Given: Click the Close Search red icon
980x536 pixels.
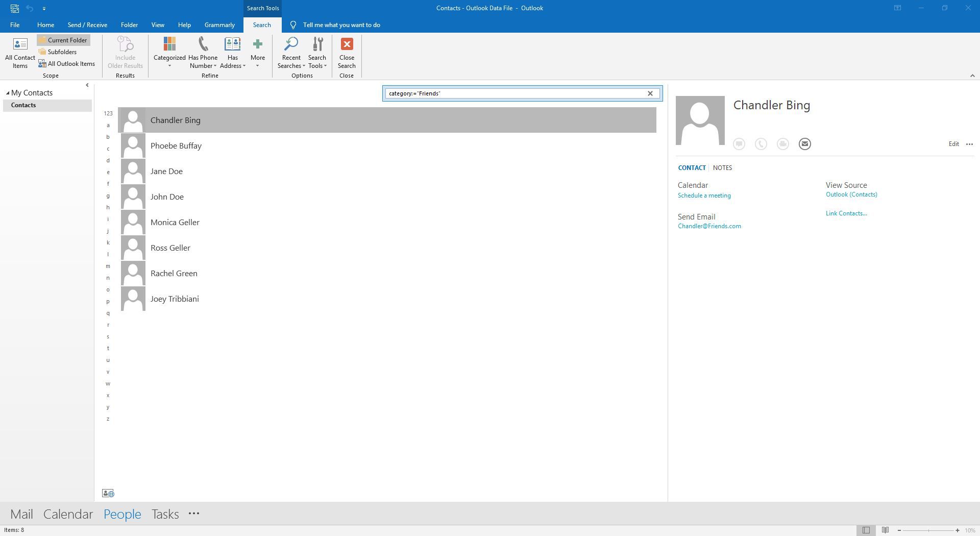Looking at the screenshot, I should tap(347, 44).
